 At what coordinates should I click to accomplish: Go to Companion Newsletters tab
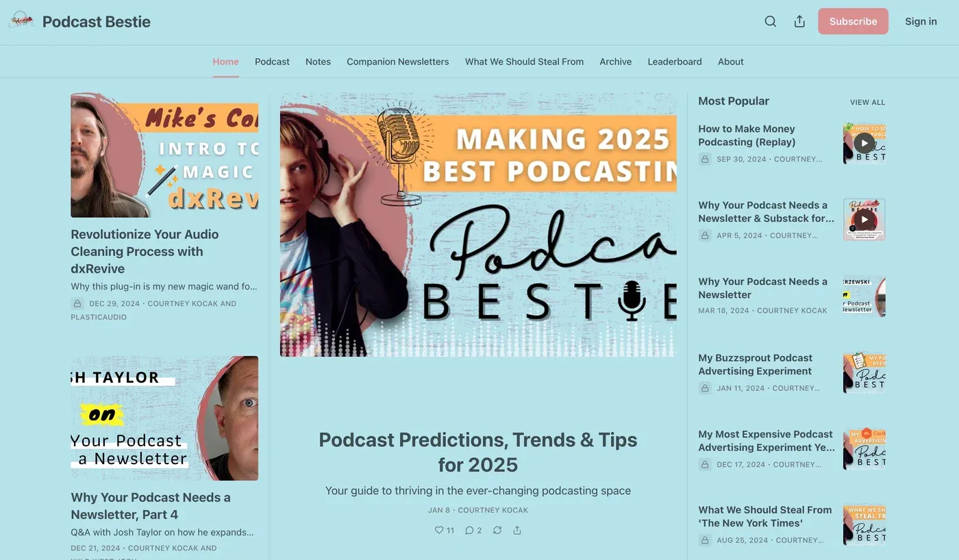398,62
